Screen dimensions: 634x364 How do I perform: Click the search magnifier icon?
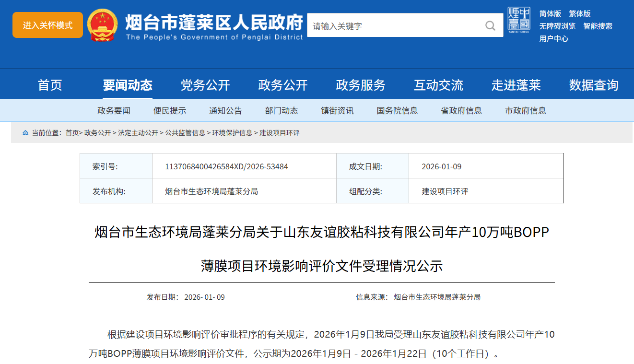point(490,26)
